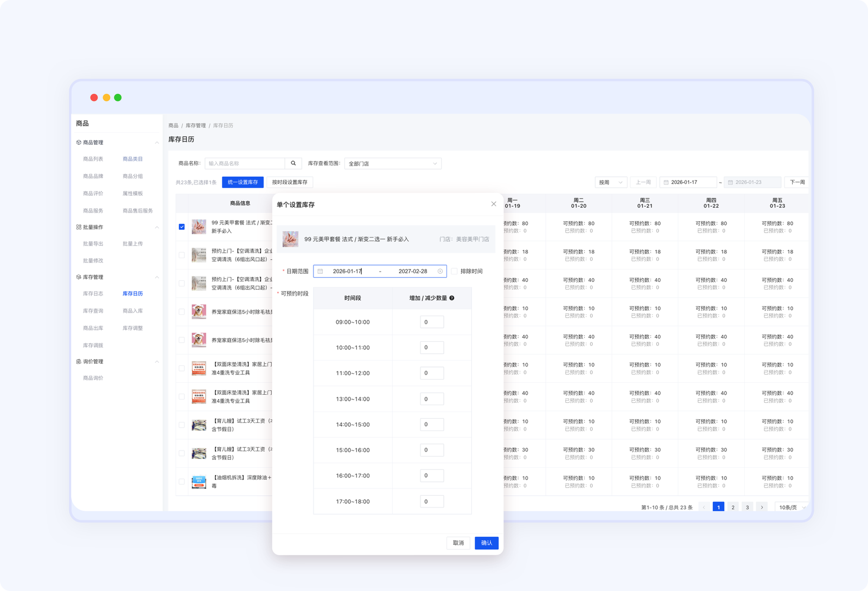Clear the date range using the clear icon

point(440,271)
